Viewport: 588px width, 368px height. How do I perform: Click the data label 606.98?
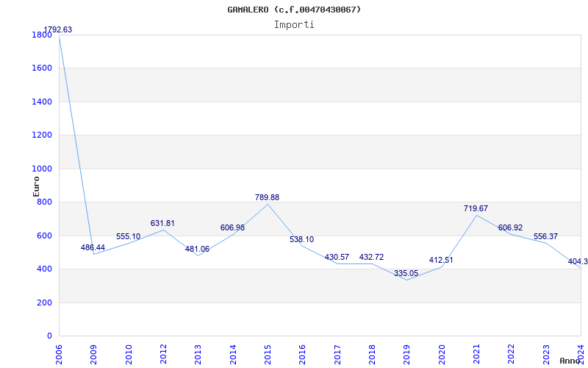point(232,227)
